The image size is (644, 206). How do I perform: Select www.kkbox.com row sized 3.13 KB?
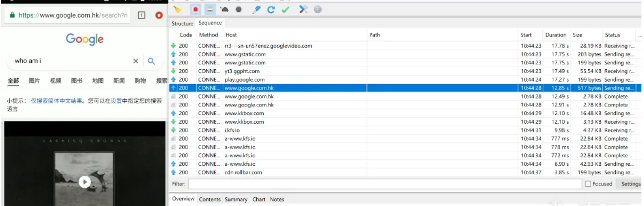click(x=406, y=122)
